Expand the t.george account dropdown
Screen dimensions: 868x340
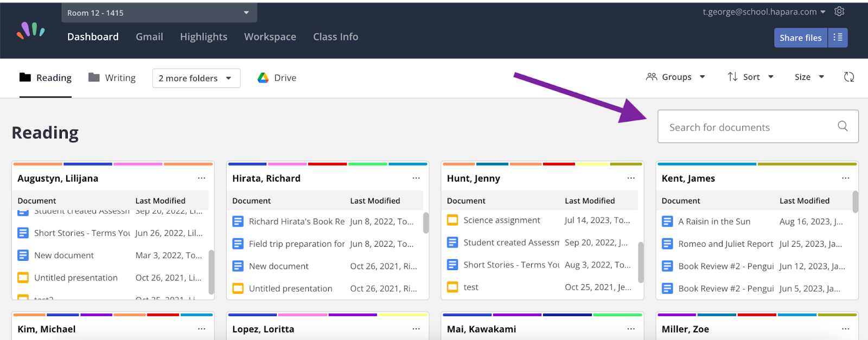coord(764,11)
